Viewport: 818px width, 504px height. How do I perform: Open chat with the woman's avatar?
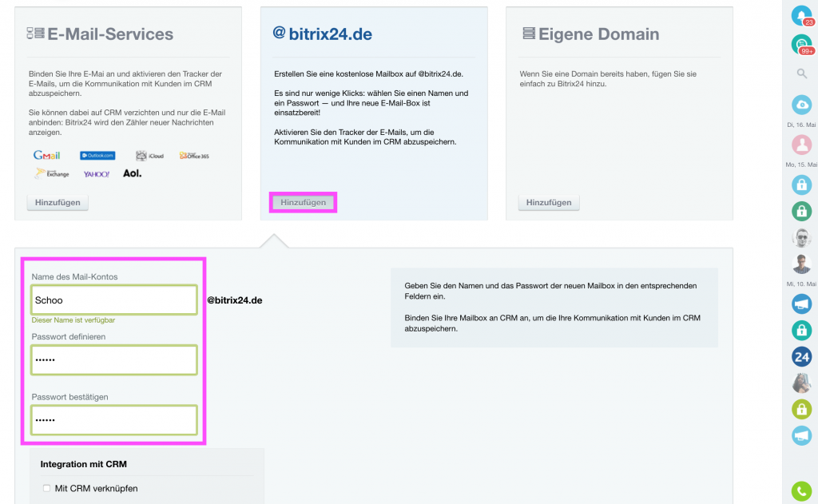[x=802, y=383]
